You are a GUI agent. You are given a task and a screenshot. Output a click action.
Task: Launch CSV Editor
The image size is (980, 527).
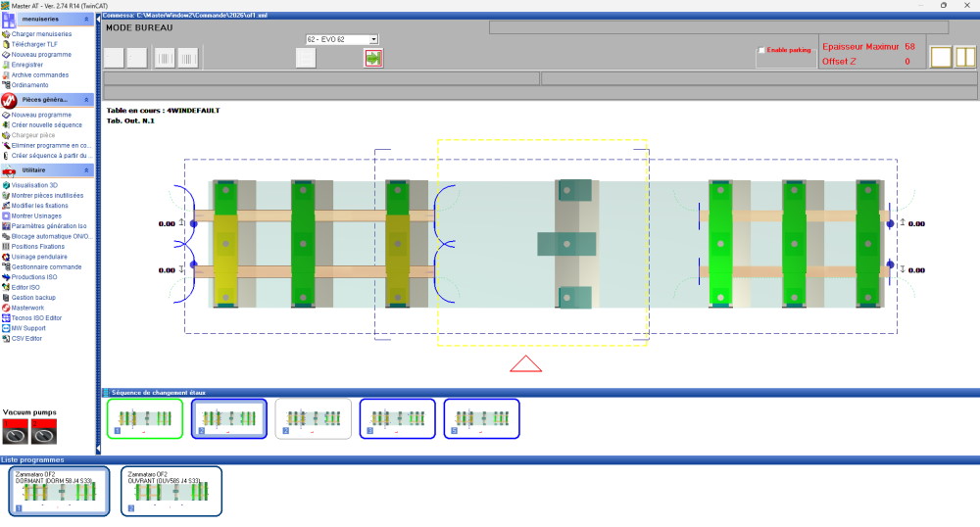tap(26, 338)
